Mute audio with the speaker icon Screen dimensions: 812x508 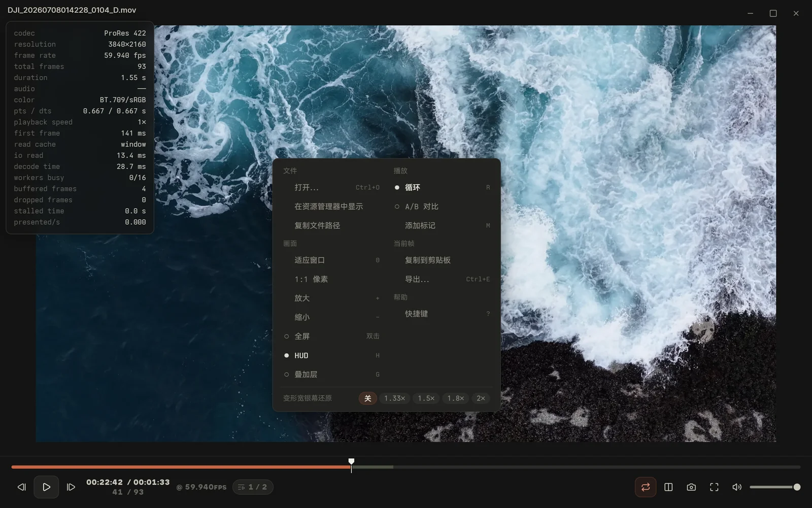coord(737,487)
